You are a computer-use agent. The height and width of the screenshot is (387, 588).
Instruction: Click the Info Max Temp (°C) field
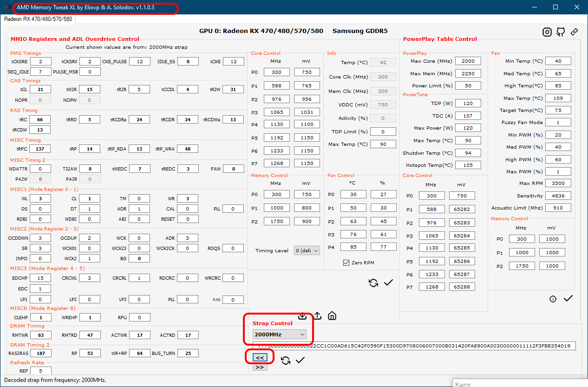[383, 144]
